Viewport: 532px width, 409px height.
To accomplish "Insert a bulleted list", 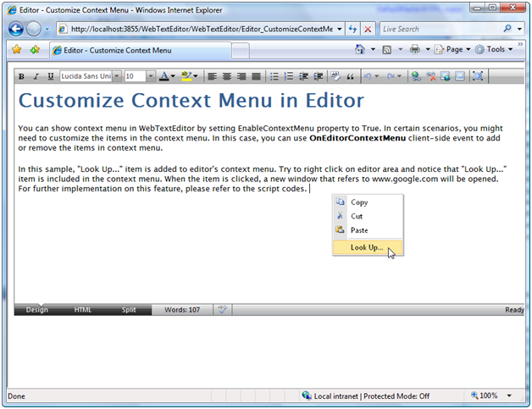I will pos(274,76).
